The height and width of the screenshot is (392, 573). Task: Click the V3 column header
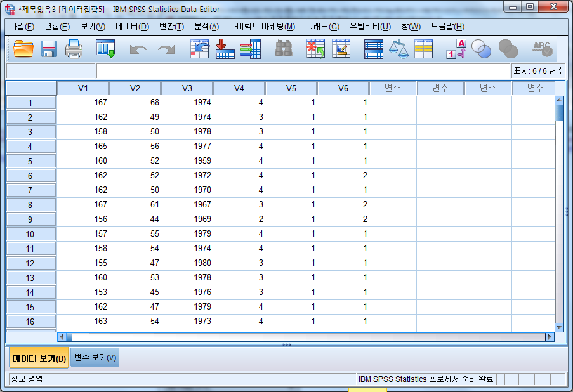click(x=187, y=88)
